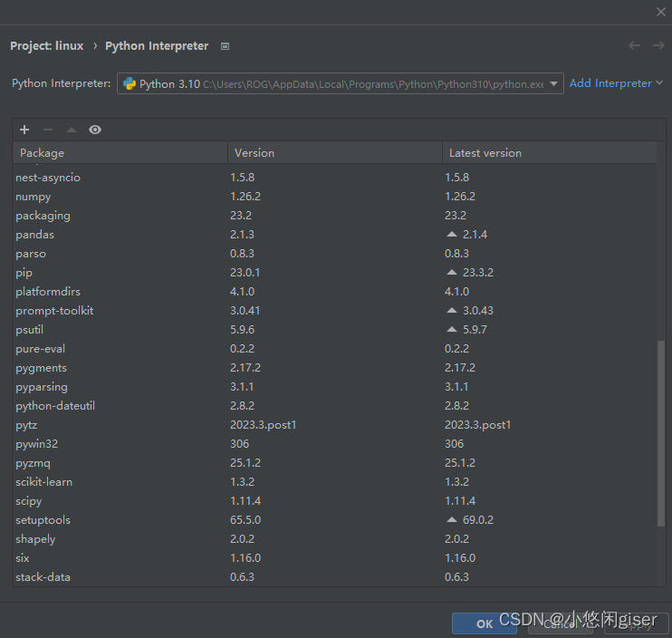672x638 pixels.
Task: Select the platformdirs package row
Action: pos(334,292)
